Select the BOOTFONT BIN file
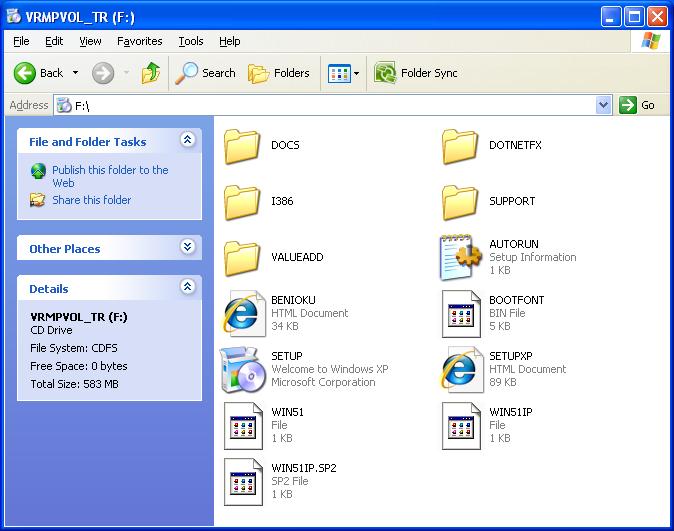674x531 pixels. tap(461, 313)
